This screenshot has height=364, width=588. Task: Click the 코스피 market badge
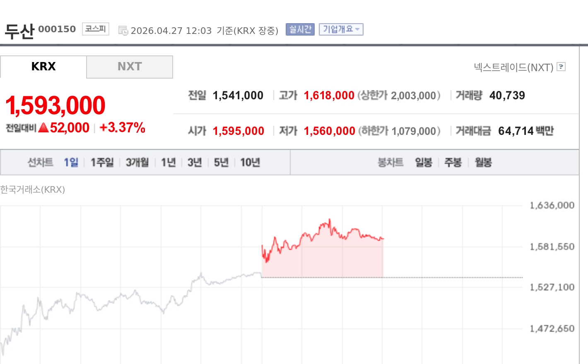point(96,29)
